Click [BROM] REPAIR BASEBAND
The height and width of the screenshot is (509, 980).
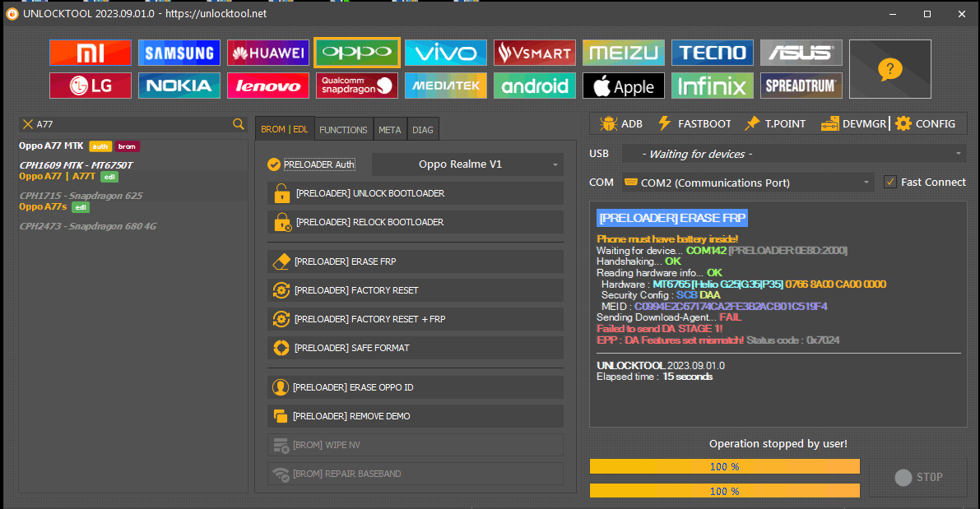tap(416, 474)
